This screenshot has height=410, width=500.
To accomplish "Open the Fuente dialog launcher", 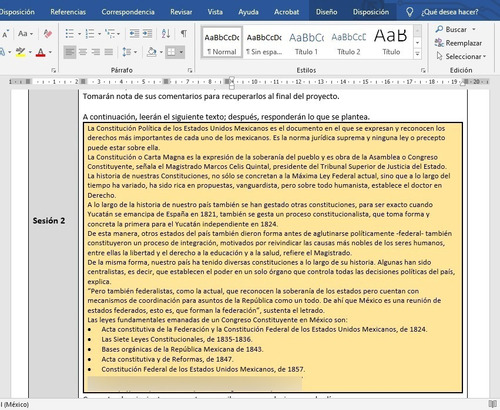I will coord(53,70).
